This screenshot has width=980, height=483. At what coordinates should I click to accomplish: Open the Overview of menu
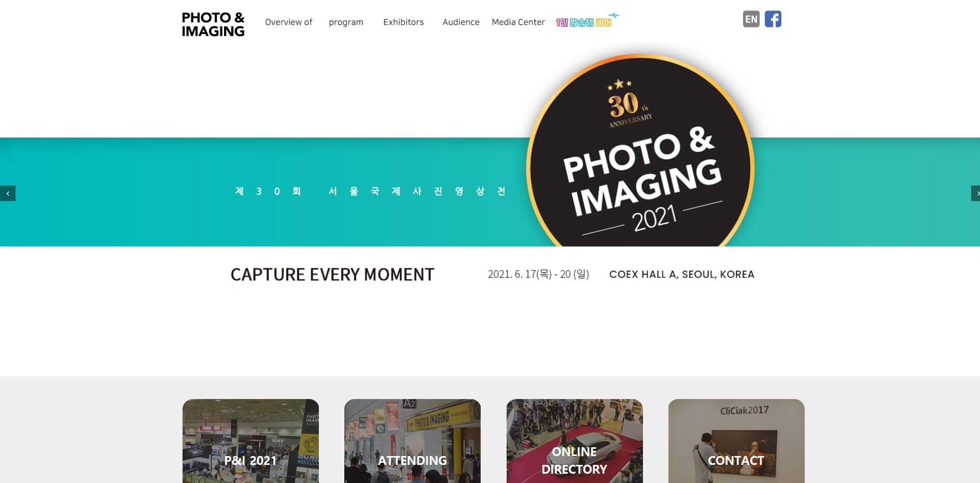point(289,22)
